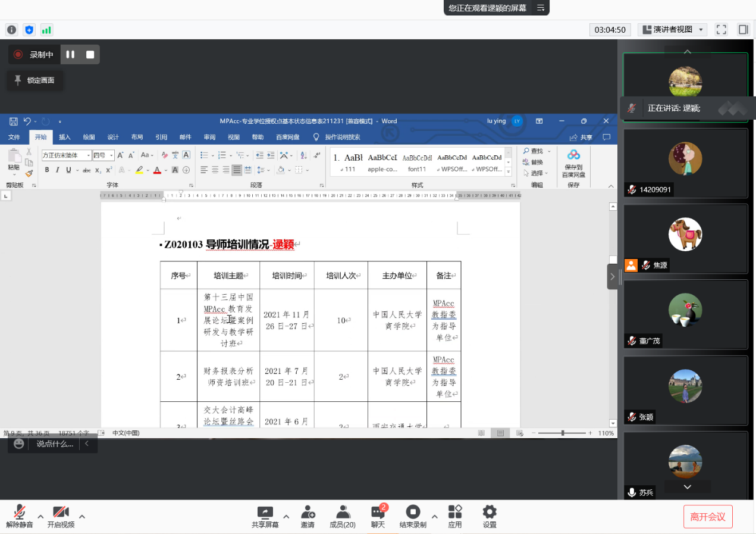Viewport: 756px width, 534px height.
Task: Apply italic formatting in the ribbon
Action: [57, 170]
